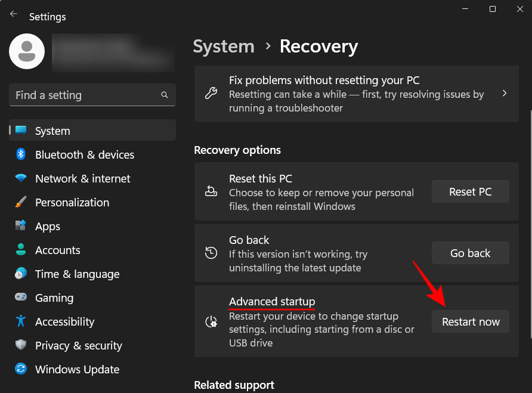Open Apps settings from the sidebar
Image resolution: width=532 pixels, height=393 pixels.
[47, 226]
